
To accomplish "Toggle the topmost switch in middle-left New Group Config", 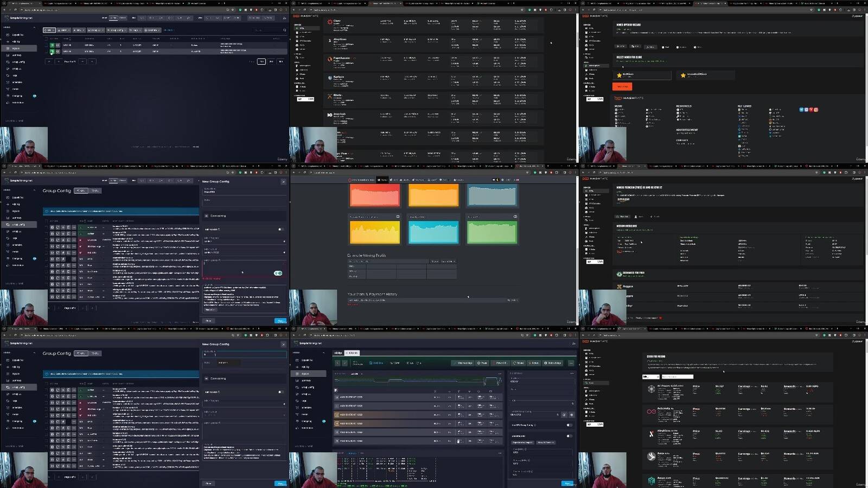I will [x=280, y=229].
